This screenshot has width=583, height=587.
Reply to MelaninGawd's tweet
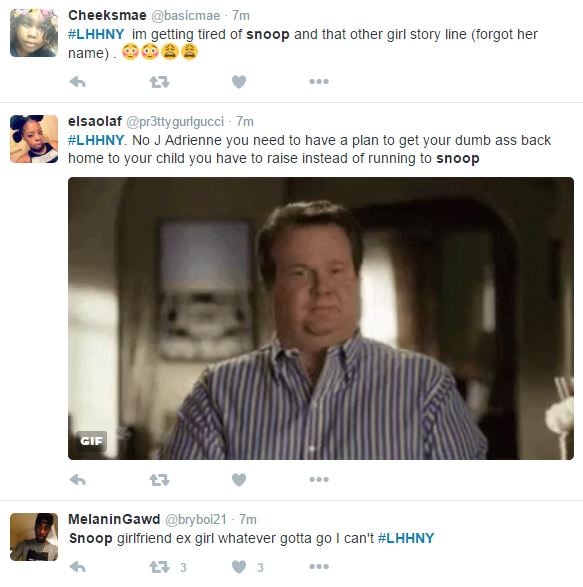[x=78, y=567]
